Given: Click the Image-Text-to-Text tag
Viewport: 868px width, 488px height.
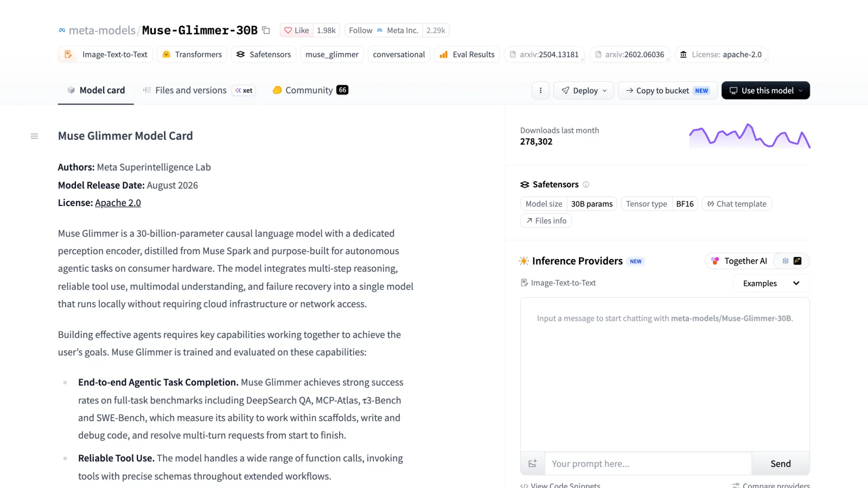Looking at the screenshot, I should click(106, 54).
